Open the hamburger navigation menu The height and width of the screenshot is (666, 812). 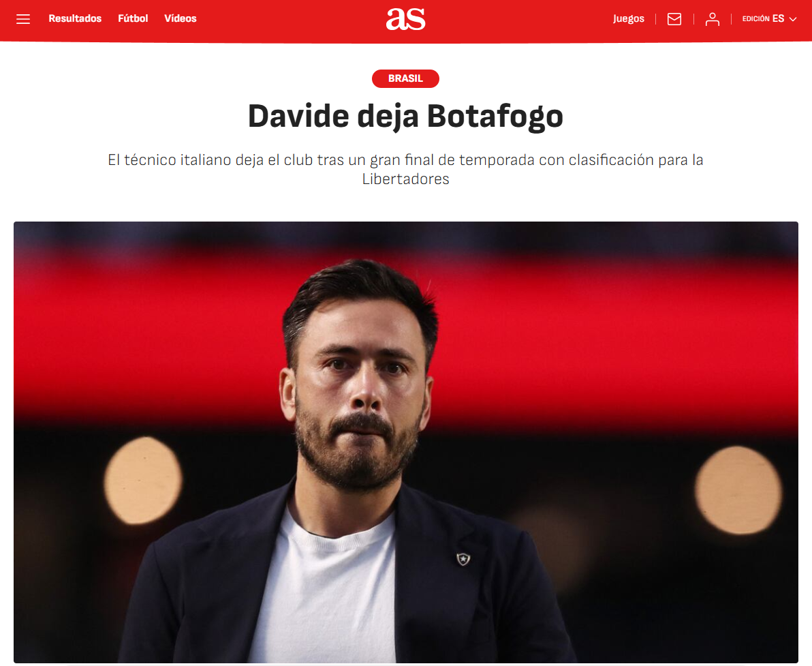click(22, 19)
